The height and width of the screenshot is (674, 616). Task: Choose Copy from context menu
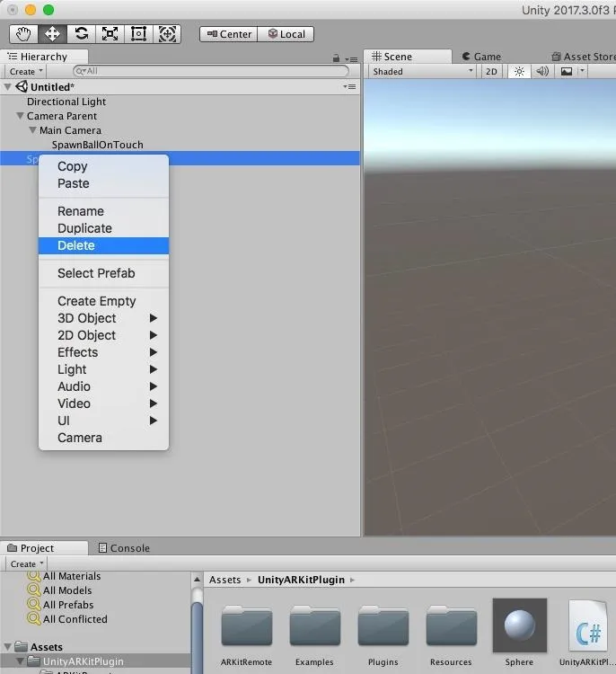pyautogui.click(x=103, y=166)
